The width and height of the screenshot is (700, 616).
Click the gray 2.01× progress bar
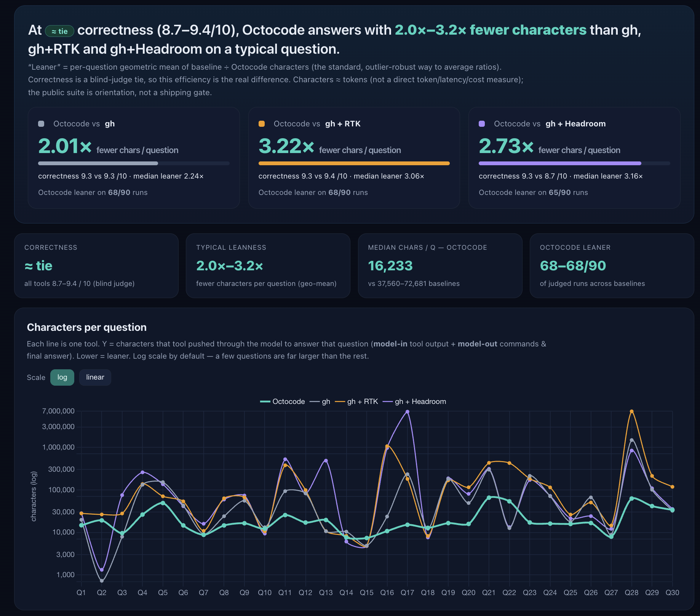(134, 163)
